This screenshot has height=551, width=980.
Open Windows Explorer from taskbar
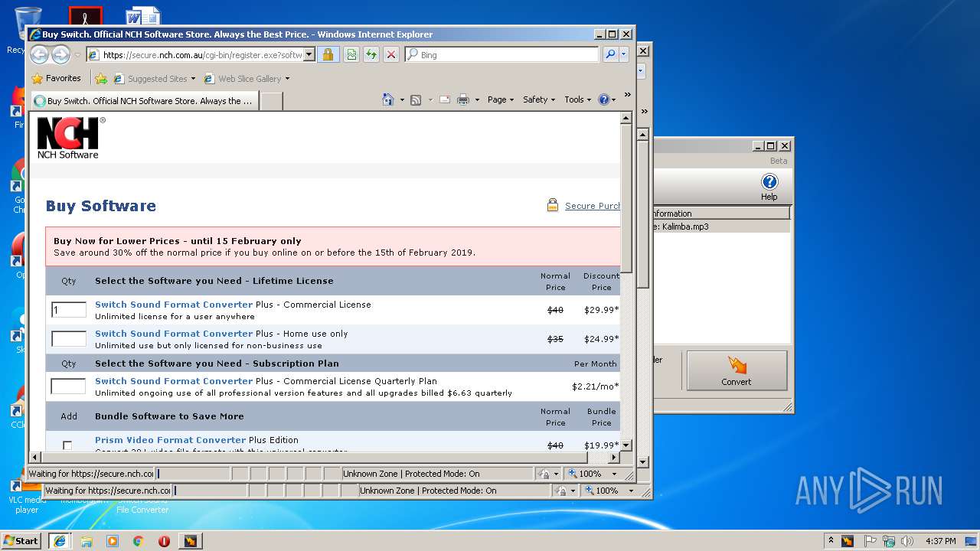(87, 541)
